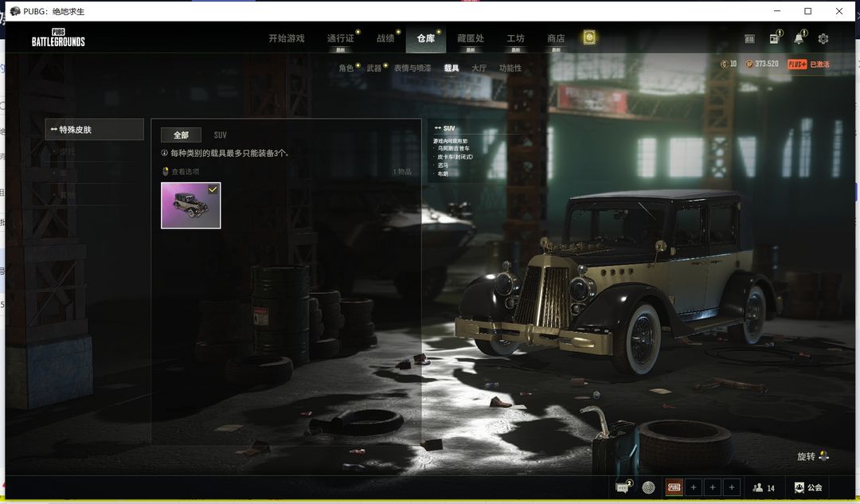Select the 特殊皮肤 category in sidebar
860x504 pixels.
95,129
